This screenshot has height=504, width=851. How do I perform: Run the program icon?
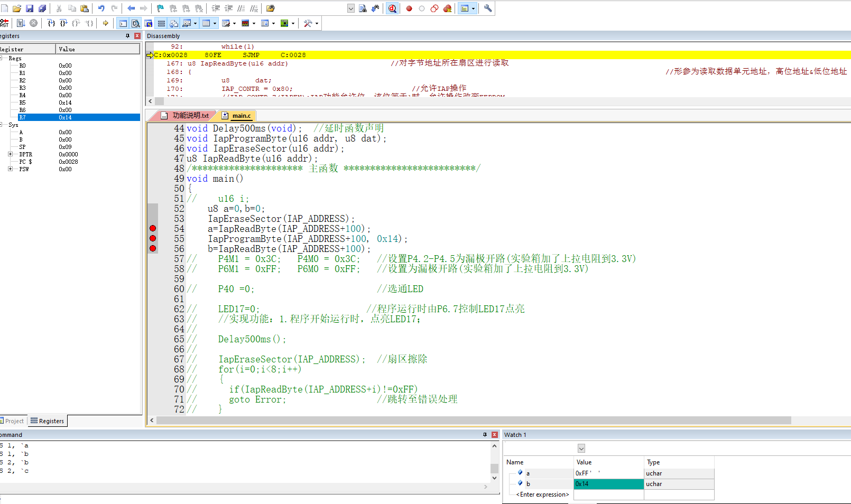click(x=21, y=23)
